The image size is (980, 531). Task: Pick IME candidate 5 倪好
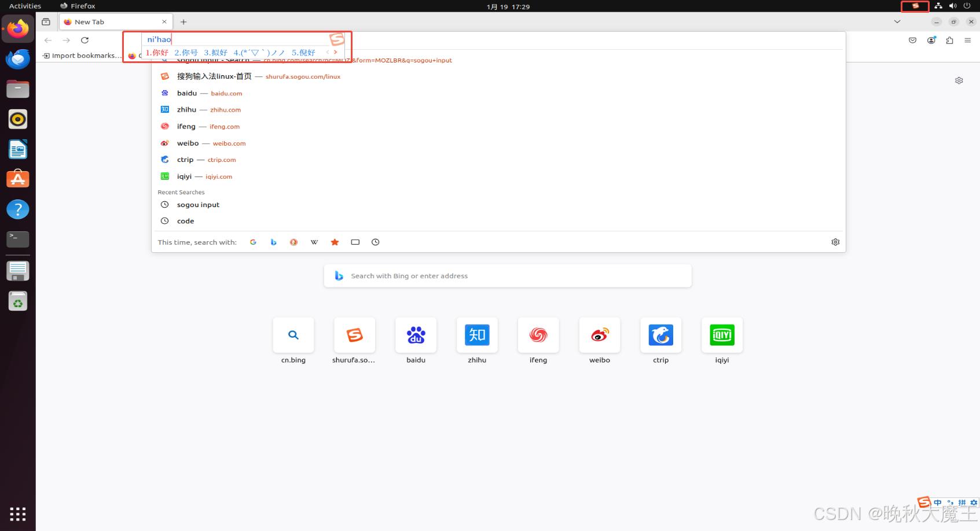tap(303, 53)
